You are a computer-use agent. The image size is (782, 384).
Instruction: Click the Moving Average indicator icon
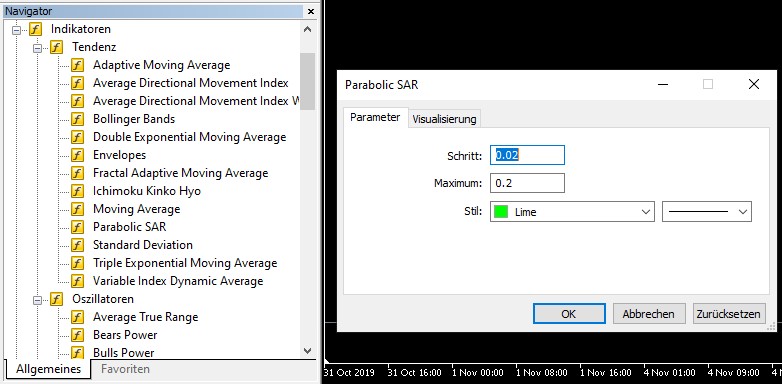pyautogui.click(x=77, y=209)
